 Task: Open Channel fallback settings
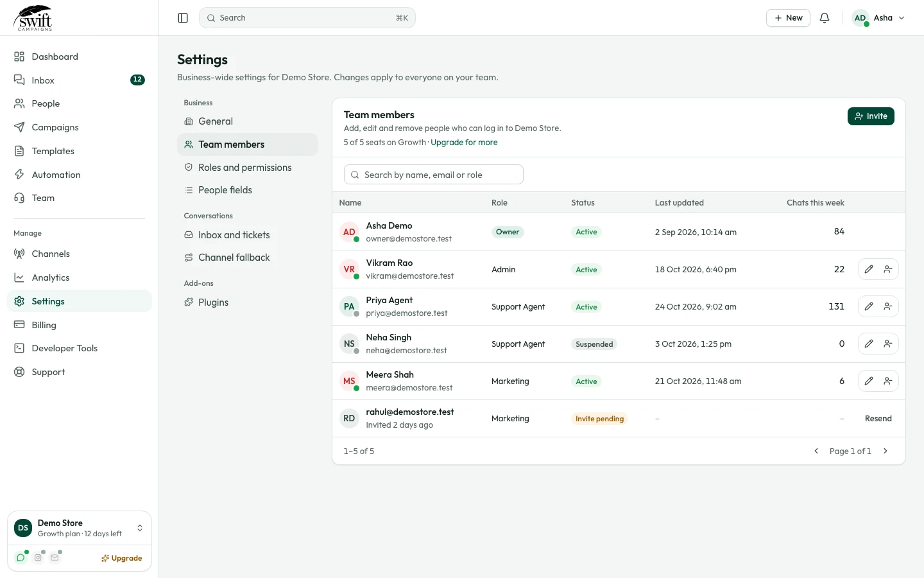248,258
